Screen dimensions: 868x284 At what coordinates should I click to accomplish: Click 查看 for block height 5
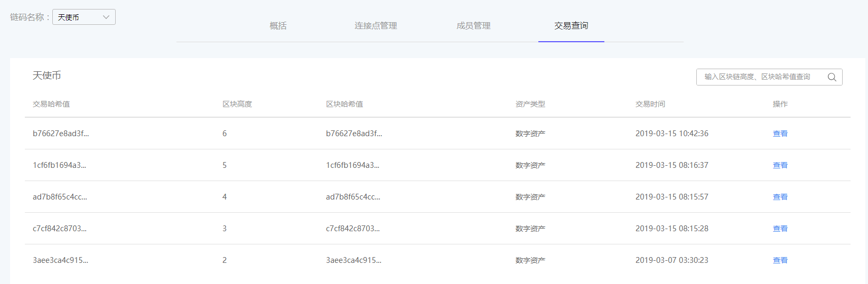click(780, 165)
